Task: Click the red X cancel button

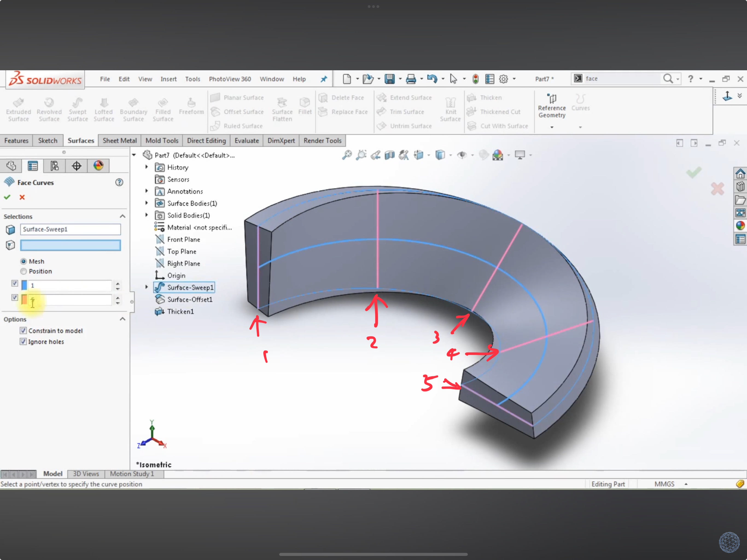Action: click(x=22, y=197)
